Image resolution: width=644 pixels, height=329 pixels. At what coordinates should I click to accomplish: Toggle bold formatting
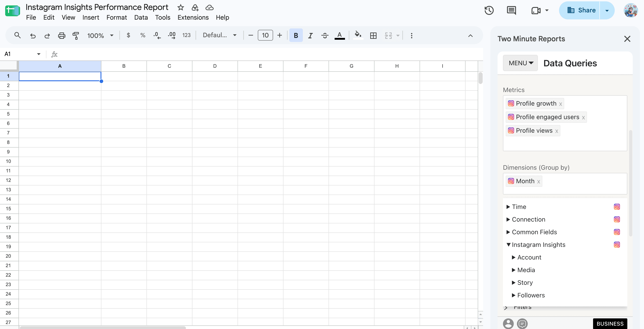click(296, 35)
